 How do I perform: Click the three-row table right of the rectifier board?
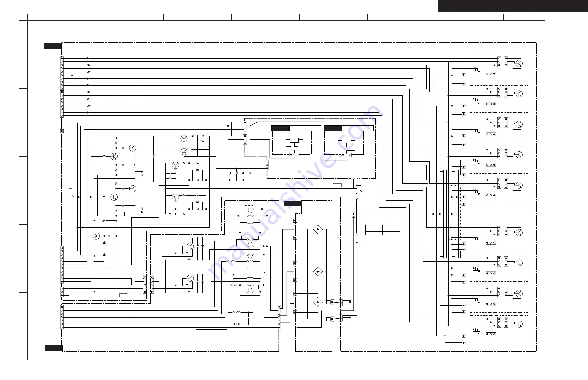tap(383, 230)
